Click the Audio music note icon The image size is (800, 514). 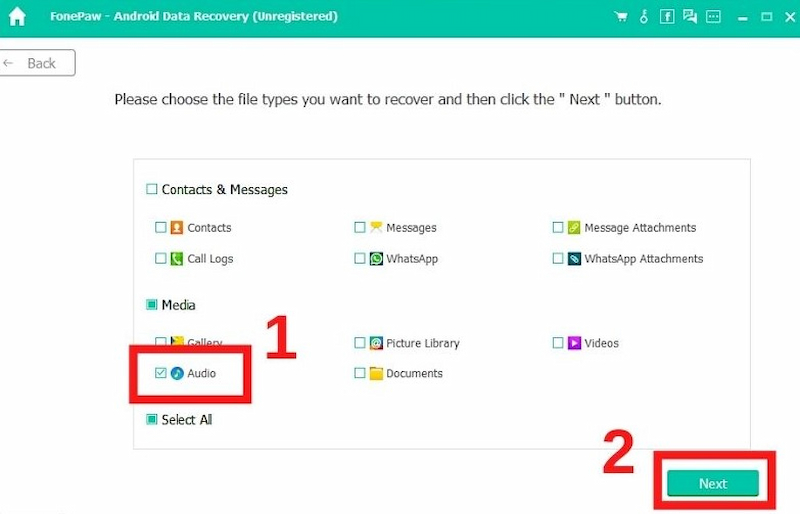177,373
